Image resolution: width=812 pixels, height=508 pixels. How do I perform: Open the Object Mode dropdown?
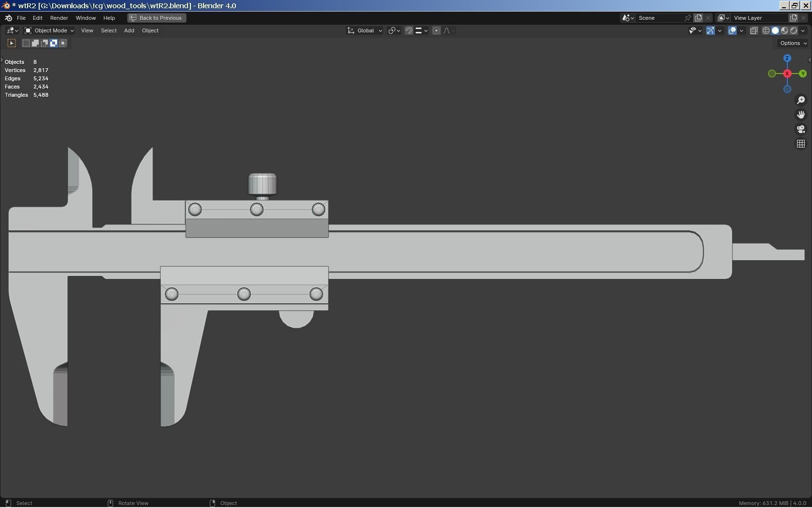(x=49, y=30)
